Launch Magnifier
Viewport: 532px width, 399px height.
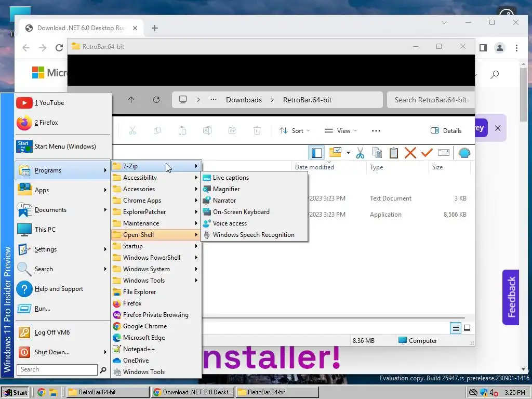pyautogui.click(x=254, y=189)
